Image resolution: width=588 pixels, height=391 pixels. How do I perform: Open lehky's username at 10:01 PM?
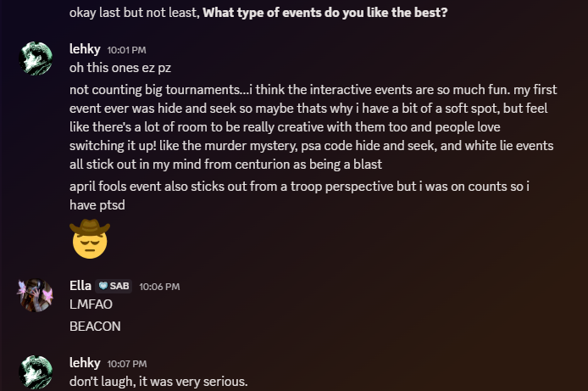tap(85, 49)
